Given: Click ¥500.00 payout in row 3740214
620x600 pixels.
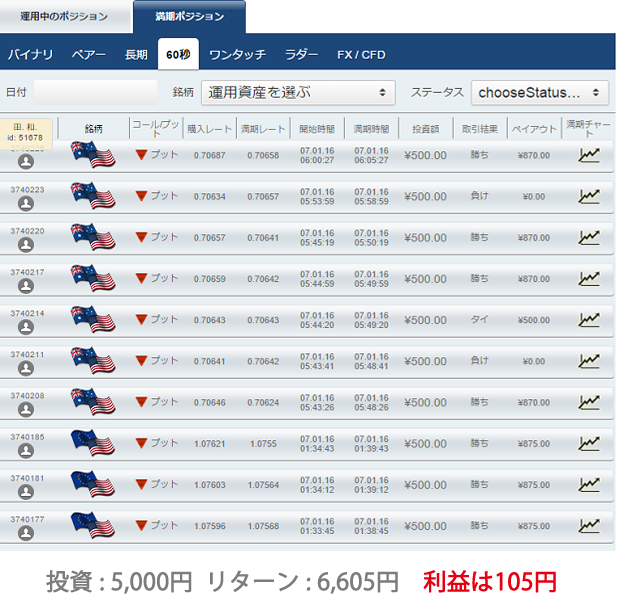Looking at the screenshot, I should click(x=534, y=320).
